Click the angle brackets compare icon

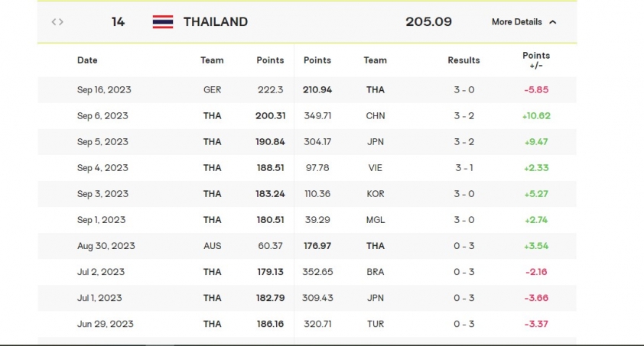coord(57,21)
